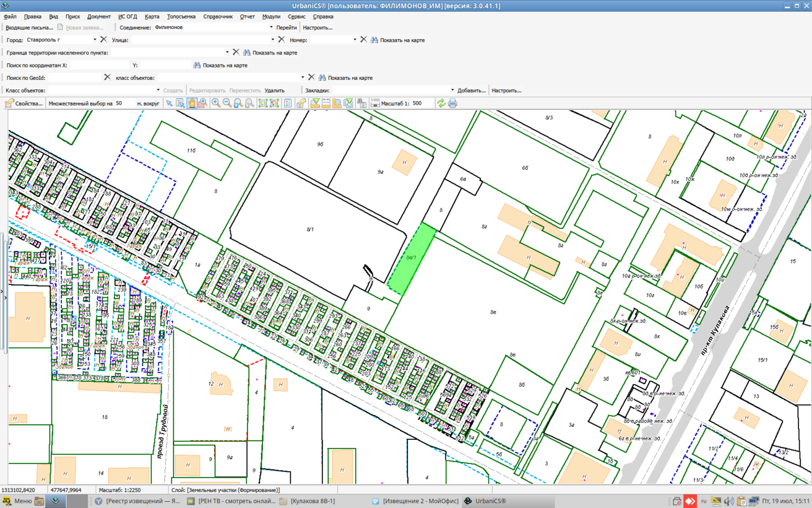Expand the Закладки bookmarks dropdown
The width and height of the screenshot is (812, 508).
[x=452, y=90]
